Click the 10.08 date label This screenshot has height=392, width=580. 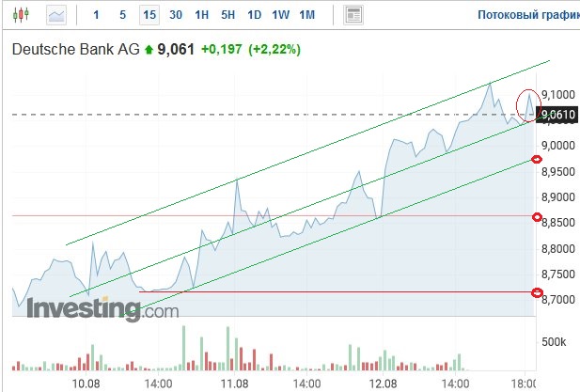tap(86, 384)
